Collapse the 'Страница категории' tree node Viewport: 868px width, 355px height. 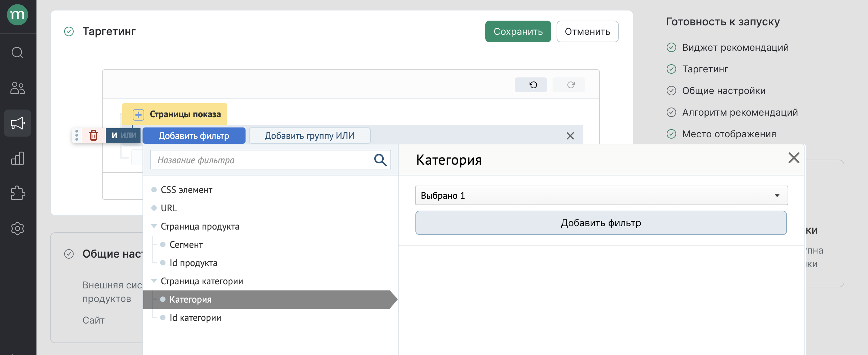tap(154, 281)
